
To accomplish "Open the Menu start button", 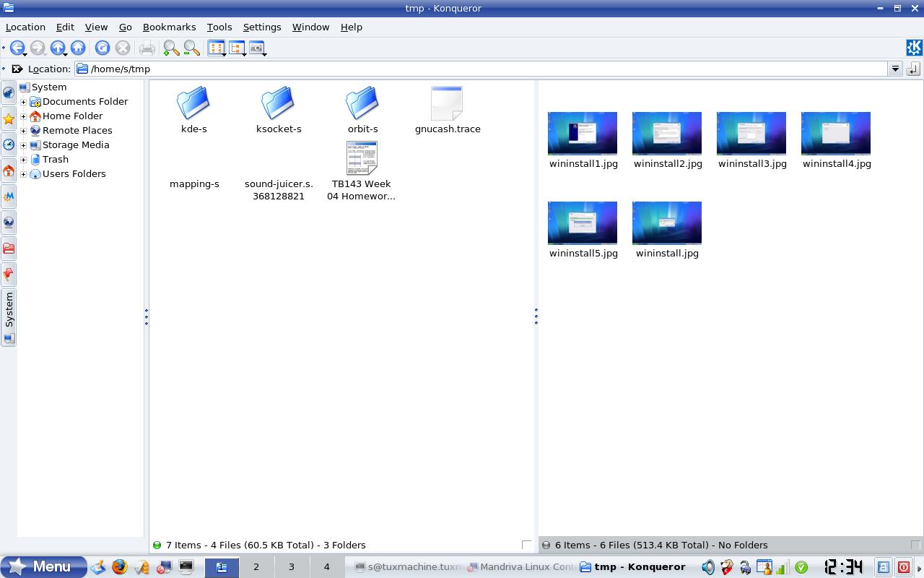I will point(43,567).
